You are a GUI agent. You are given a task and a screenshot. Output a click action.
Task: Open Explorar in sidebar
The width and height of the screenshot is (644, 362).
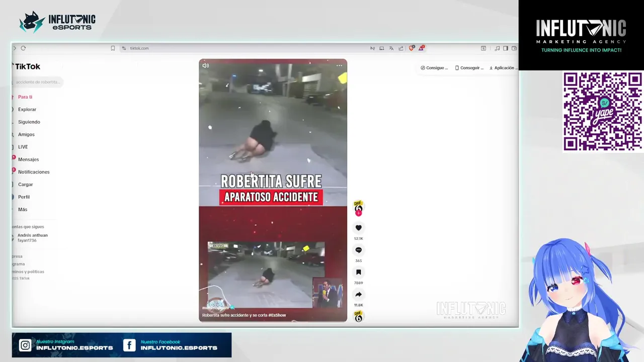click(x=27, y=109)
